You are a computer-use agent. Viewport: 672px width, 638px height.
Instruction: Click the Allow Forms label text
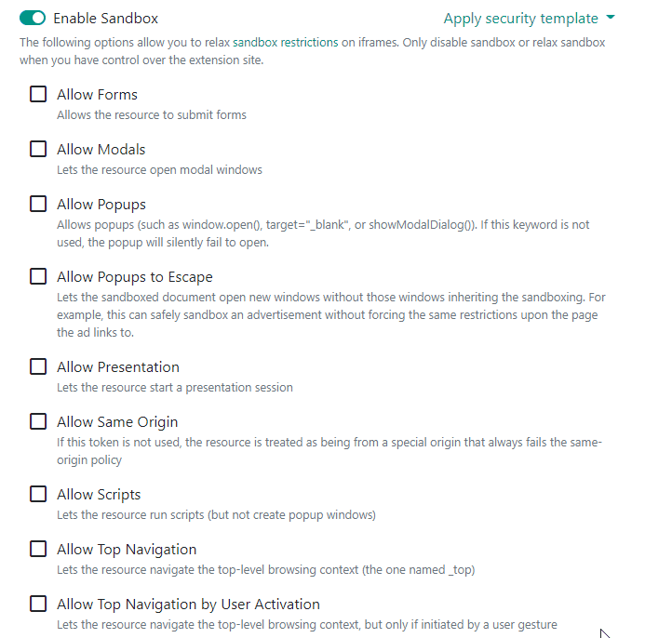click(x=97, y=95)
